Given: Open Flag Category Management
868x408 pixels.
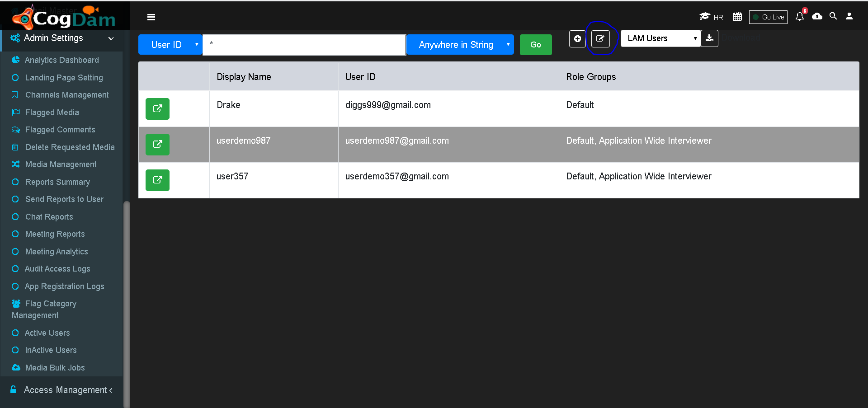Looking at the screenshot, I should tap(44, 310).
